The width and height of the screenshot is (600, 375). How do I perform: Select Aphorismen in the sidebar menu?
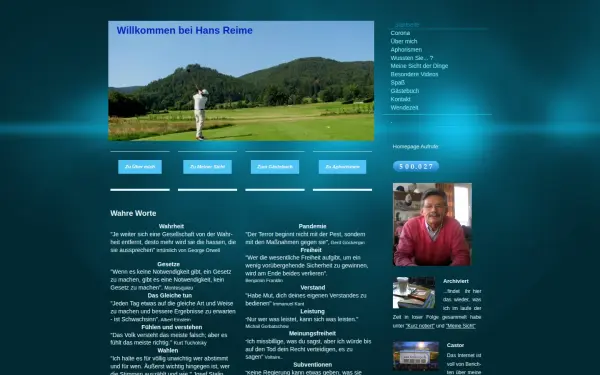[x=406, y=50]
